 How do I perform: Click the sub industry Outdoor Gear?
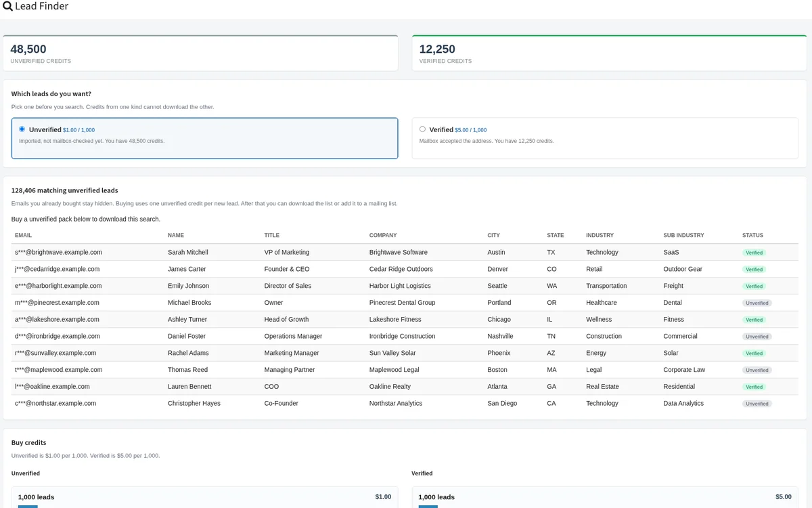pyautogui.click(x=683, y=269)
